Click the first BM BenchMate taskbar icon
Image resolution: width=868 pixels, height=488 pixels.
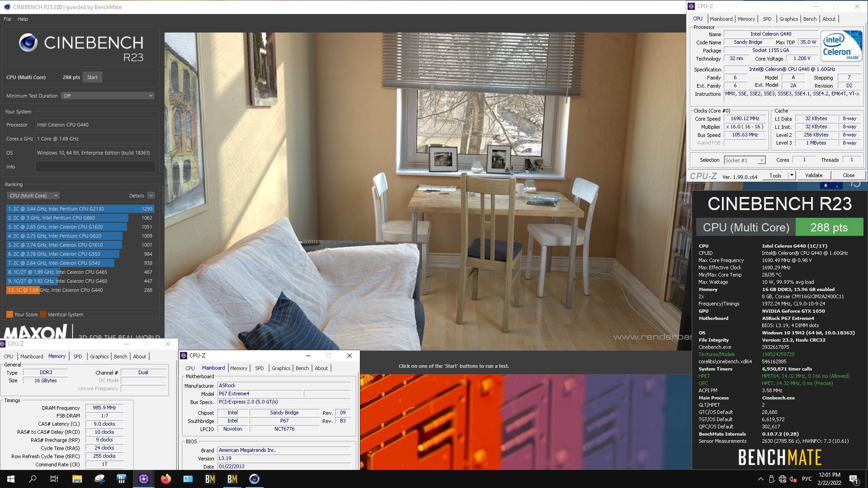210,479
